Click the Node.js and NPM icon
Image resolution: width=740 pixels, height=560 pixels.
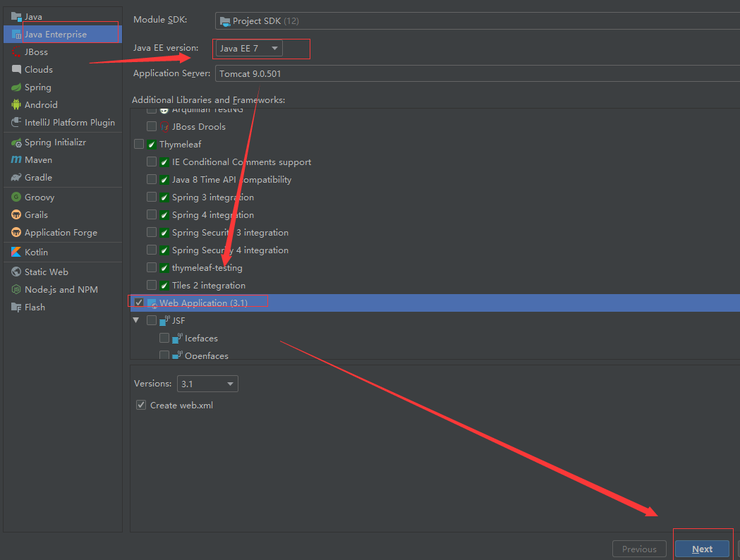(16, 290)
